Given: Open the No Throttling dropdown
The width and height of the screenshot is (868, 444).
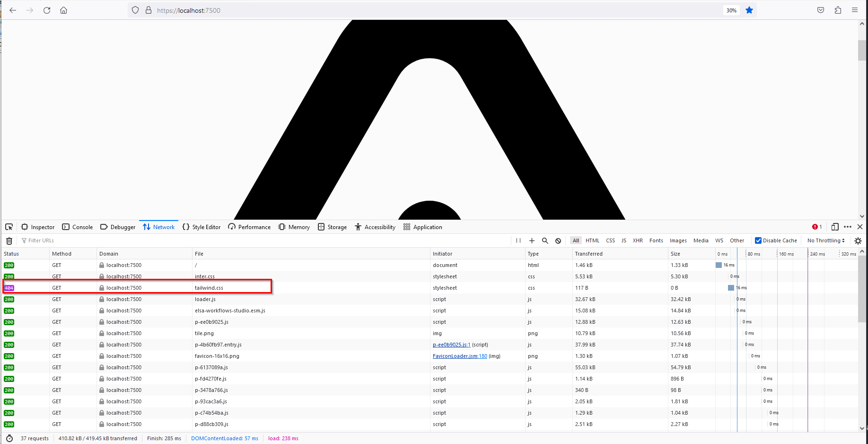Looking at the screenshot, I should 825,240.
